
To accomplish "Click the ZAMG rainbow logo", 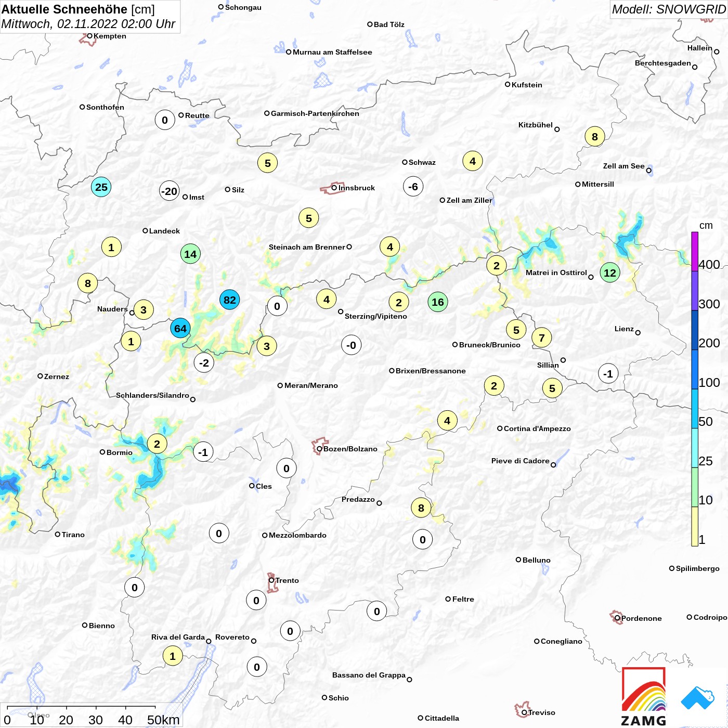I will pyautogui.click(x=644, y=696).
